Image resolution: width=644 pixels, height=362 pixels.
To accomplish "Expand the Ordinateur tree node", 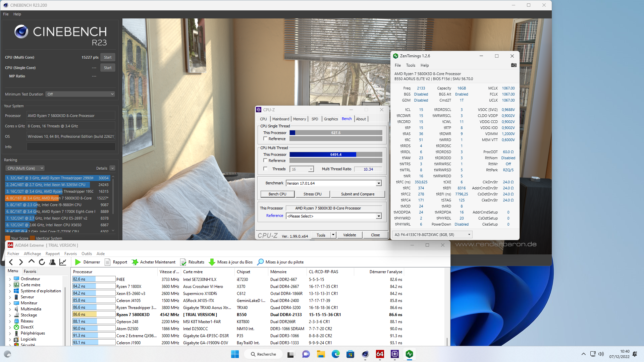I will [x=10, y=279].
